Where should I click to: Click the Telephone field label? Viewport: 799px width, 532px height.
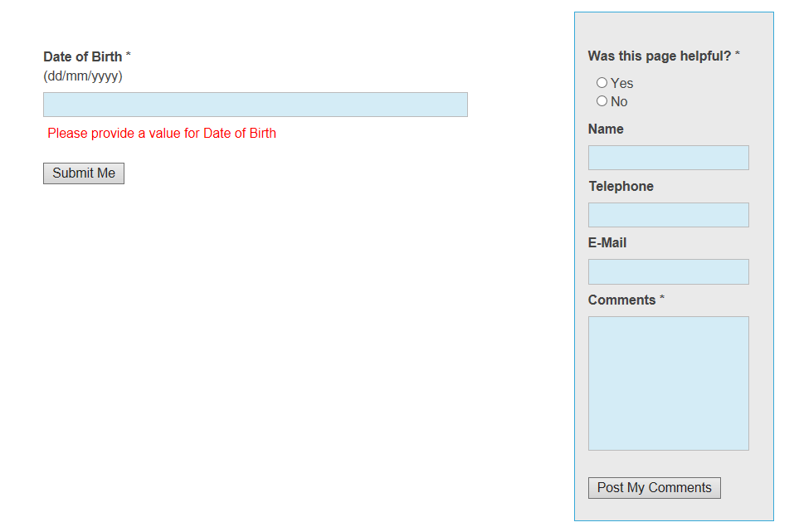pyautogui.click(x=621, y=187)
